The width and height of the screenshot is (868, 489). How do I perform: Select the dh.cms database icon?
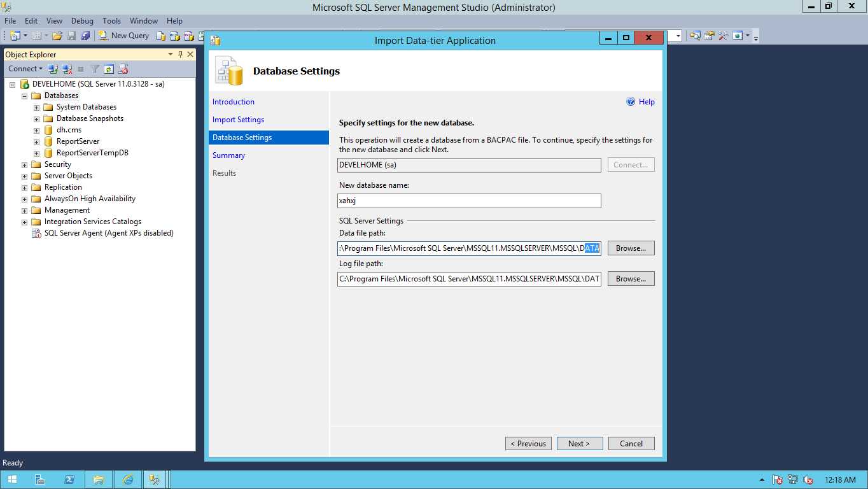pos(48,130)
